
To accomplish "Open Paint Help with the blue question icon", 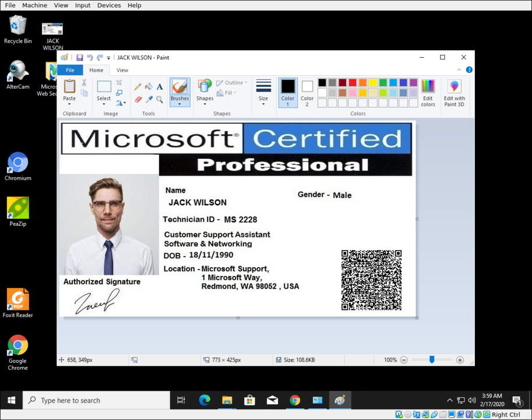I will pyautogui.click(x=469, y=69).
